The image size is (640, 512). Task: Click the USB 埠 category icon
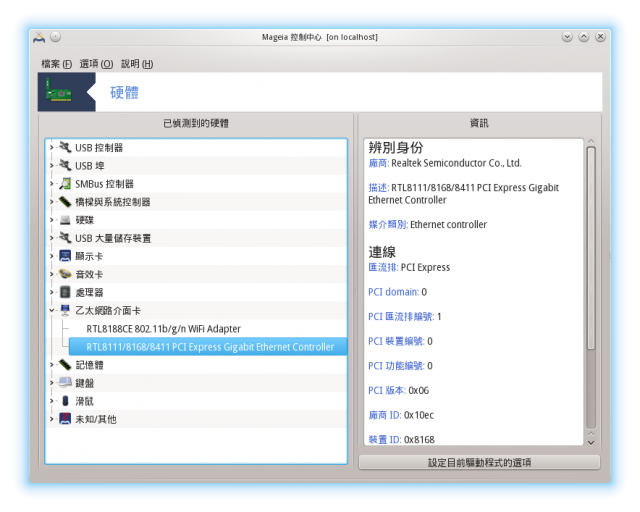click(65, 165)
